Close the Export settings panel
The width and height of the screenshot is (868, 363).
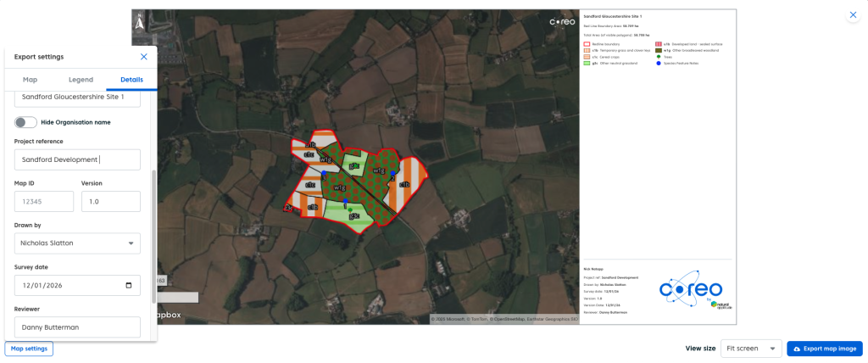pyautogui.click(x=144, y=57)
